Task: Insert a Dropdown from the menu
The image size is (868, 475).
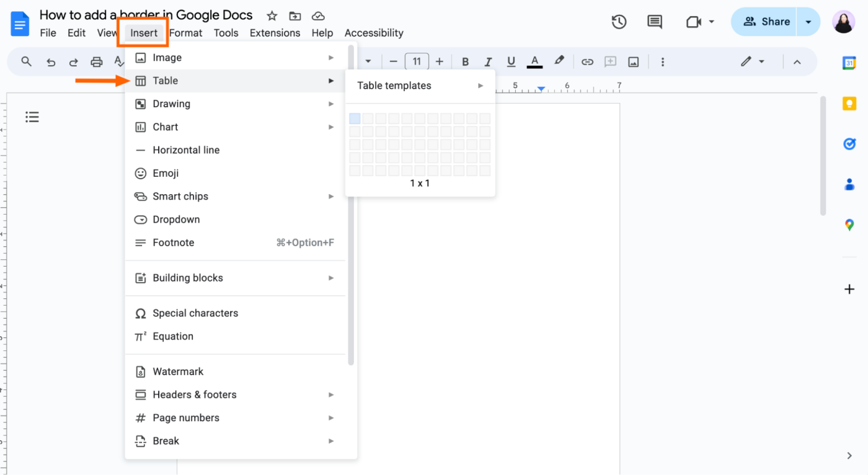Action: [235, 220]
